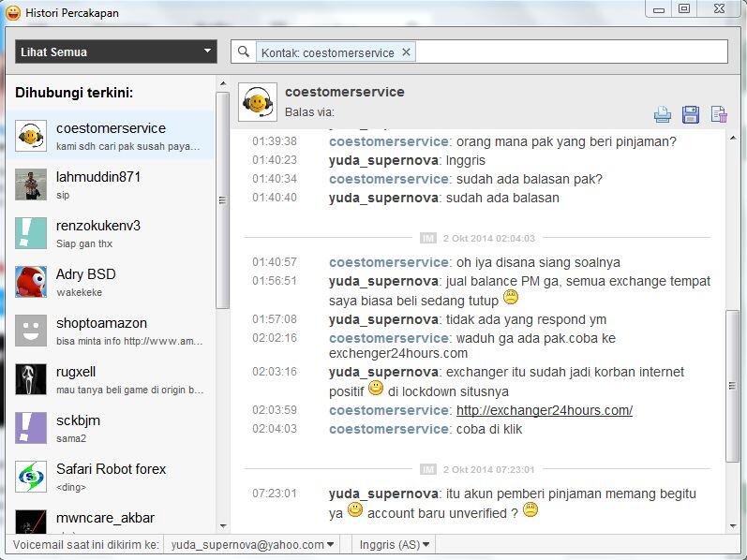Select coestomerservice in contact list
This screenshot has width=747, height=560.
(111, 136)
